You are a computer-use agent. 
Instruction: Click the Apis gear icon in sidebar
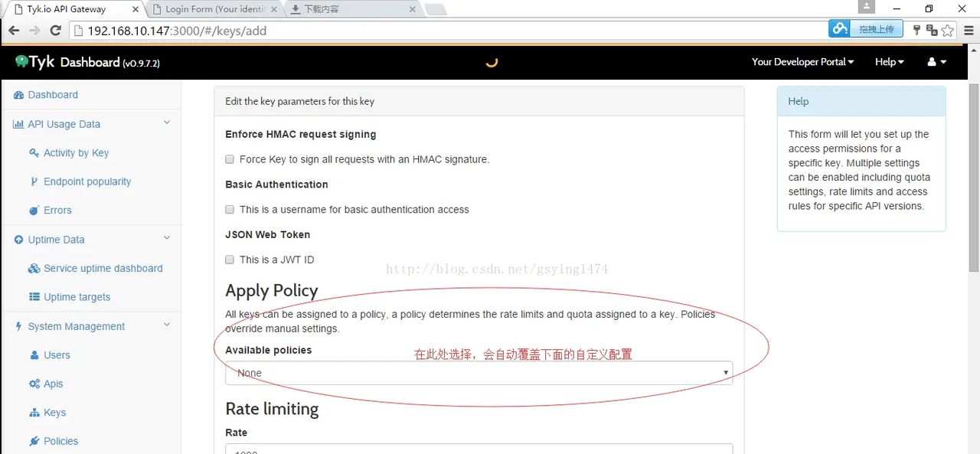pyautogui.click(x=34, y=384)
